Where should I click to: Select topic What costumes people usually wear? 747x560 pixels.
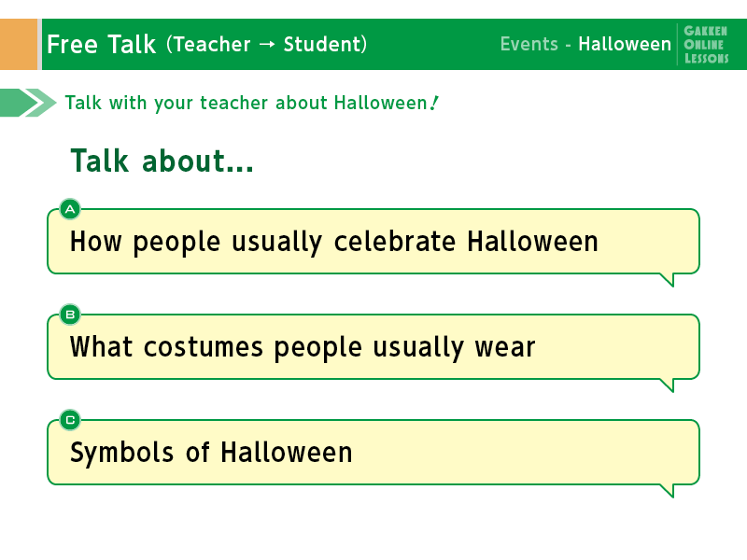(373, 347)
